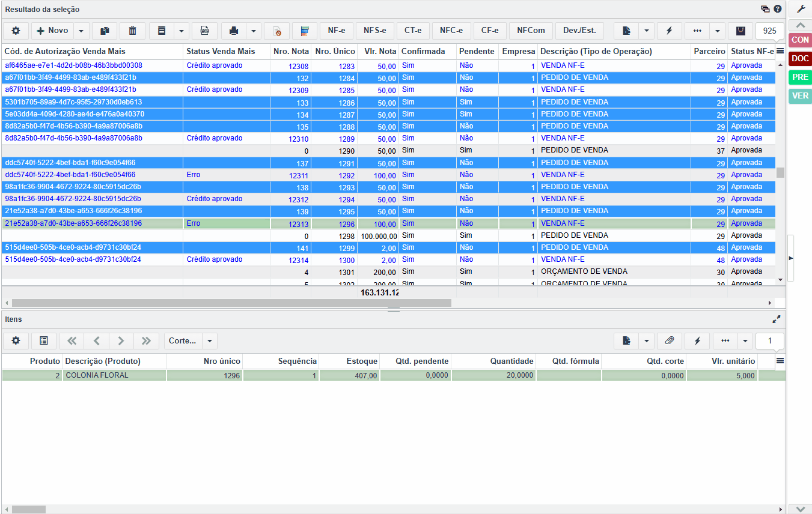Click the record count field showing 925

[x=769, y=31]
